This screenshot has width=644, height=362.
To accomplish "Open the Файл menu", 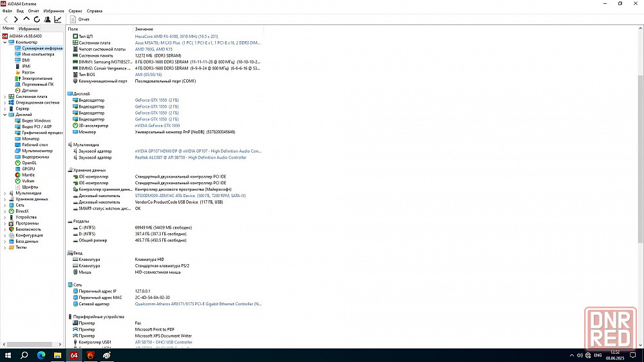I will pyautogui.click(x=7, y=11).
